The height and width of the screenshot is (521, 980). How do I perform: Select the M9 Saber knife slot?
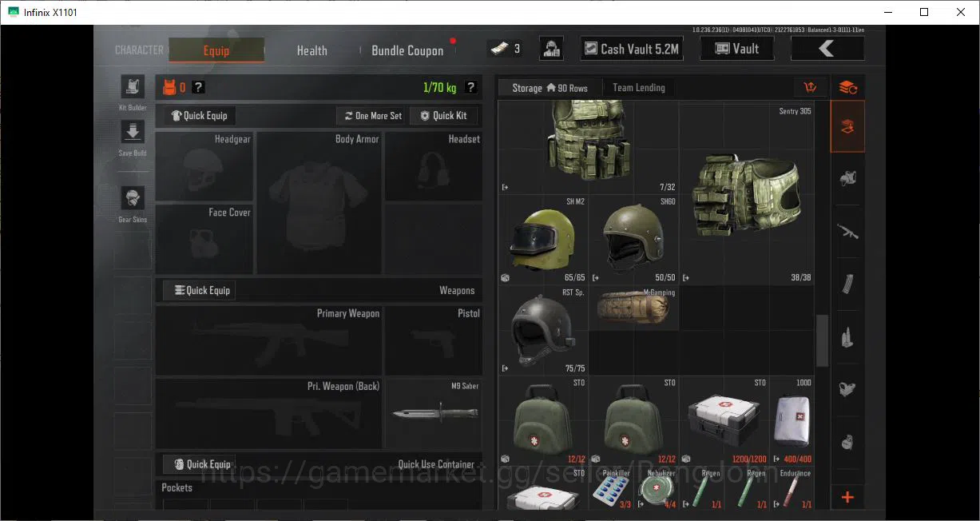point(434,413)
